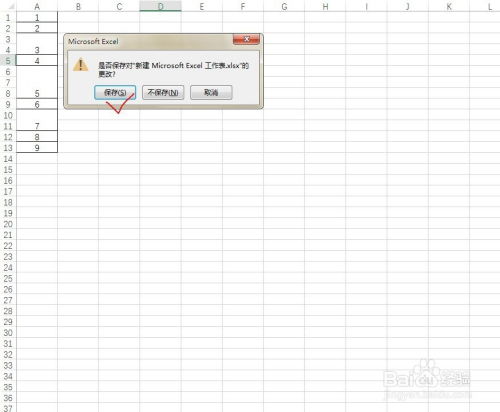Select row 20 header

[8, 224]
